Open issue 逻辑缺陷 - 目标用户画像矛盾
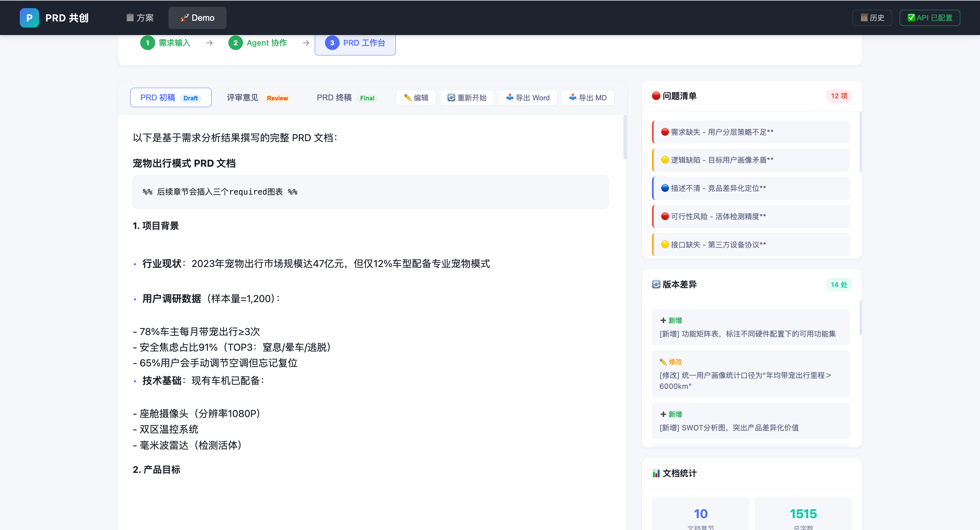This screenshot has height=530, width=980. click(751, 160)
